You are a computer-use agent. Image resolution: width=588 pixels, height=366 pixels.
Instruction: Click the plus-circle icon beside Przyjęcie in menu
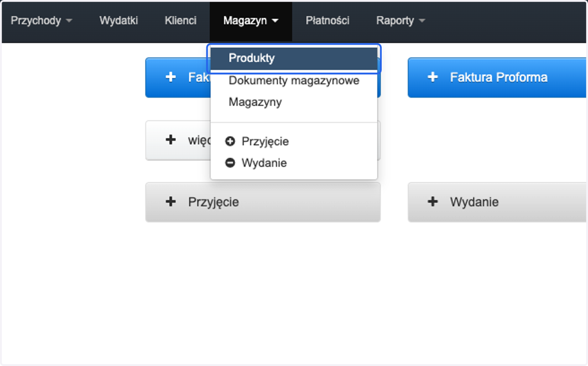230,141
